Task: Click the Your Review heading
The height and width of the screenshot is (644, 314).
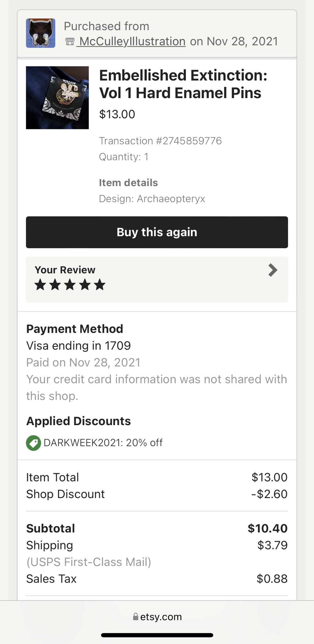Action: pos(65,270)
